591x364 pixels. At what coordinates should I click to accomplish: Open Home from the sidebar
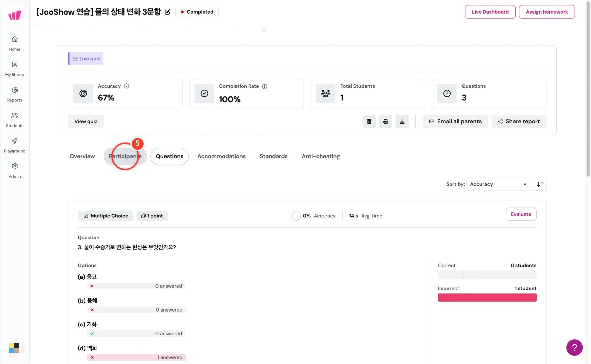(x=15, y=44)
